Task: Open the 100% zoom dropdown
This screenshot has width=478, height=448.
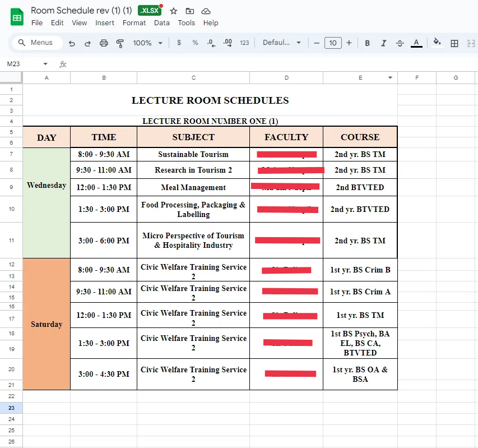Action: tap(147, 43)
